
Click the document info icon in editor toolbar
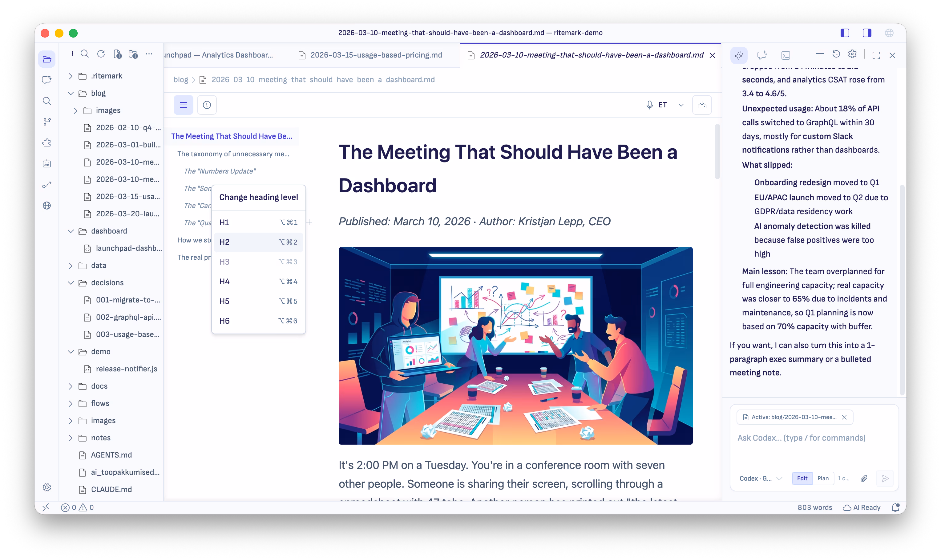pos(207,105)
